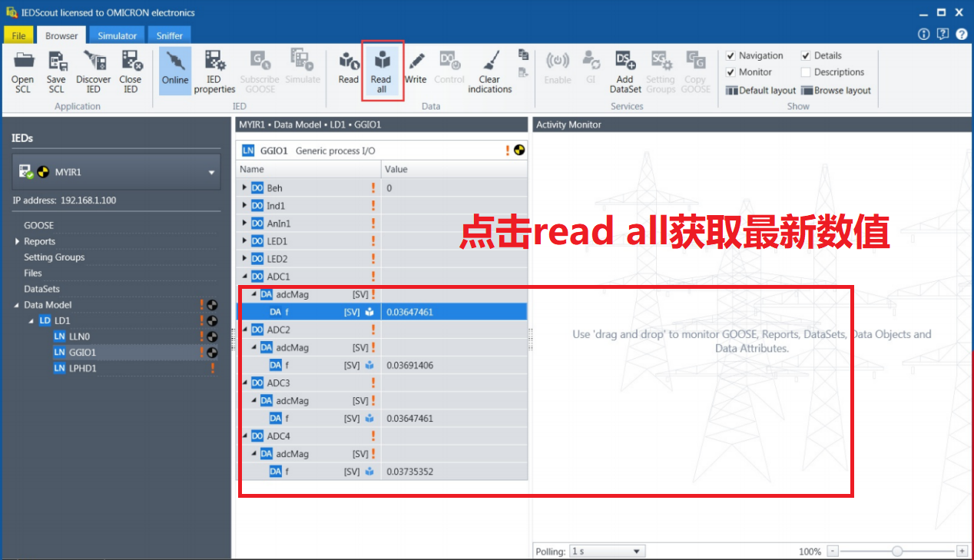Click the Close IED icon
This screenshot has height=560, width=974.
131,61
